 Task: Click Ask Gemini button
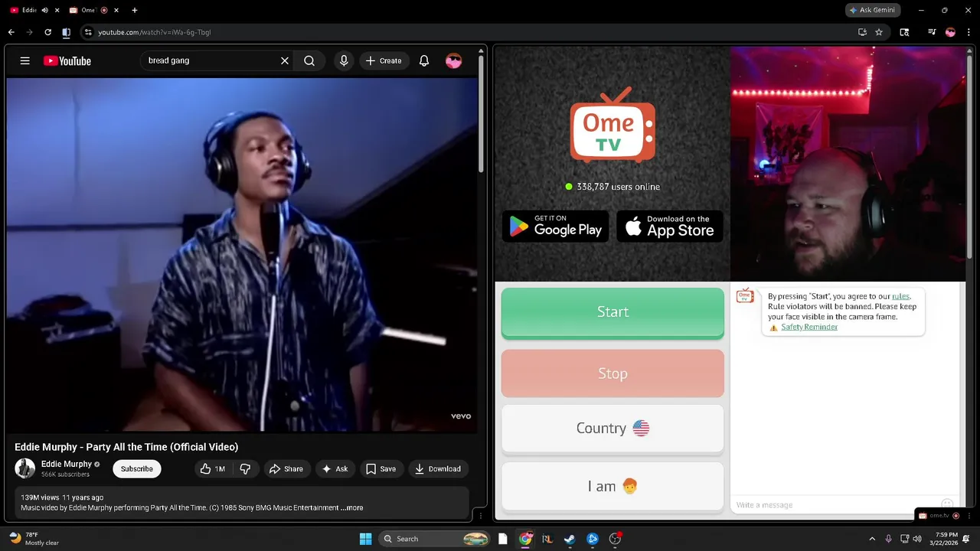[x=873, y=10]
